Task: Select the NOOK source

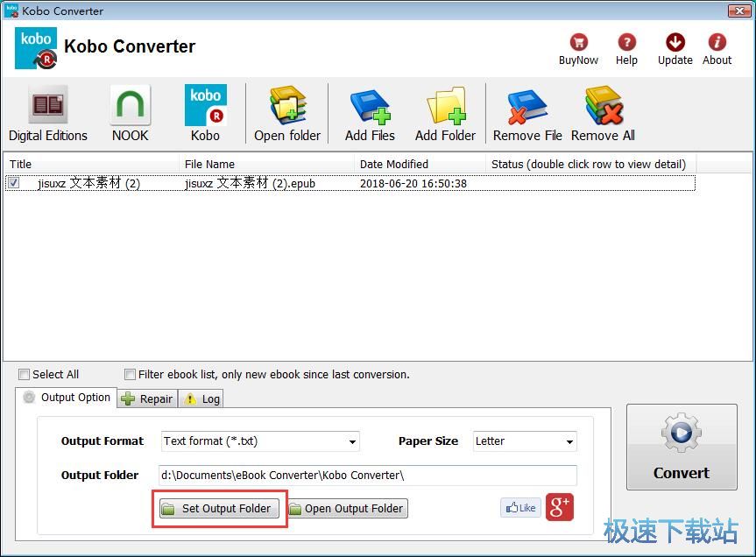Action: (x=131, y=114)
